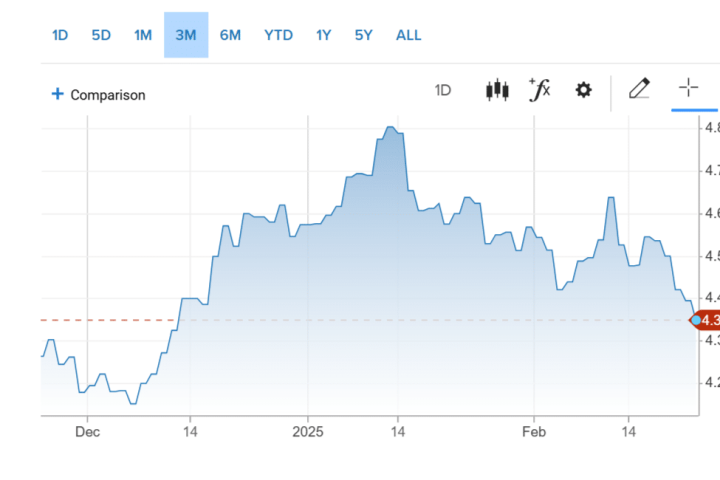This screenshot has width=720, height=480.
Task: Show year-to-date YTD range
Action: [278, 35]
